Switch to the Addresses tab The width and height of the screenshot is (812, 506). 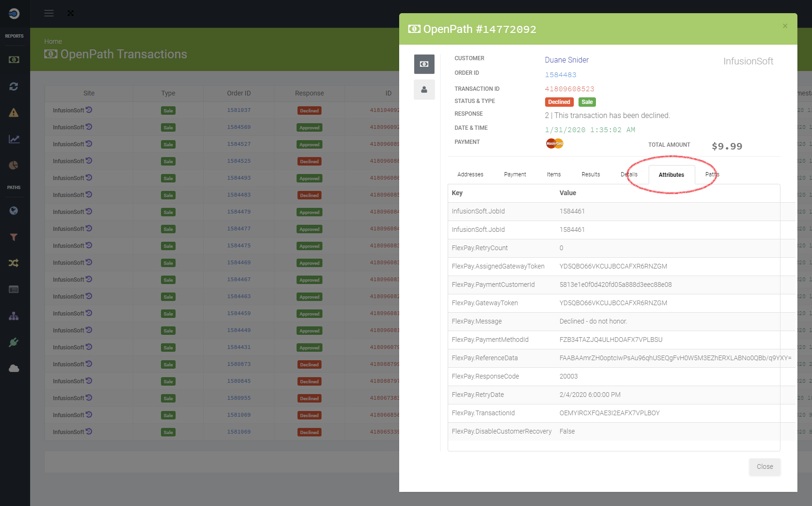(470, 174)
